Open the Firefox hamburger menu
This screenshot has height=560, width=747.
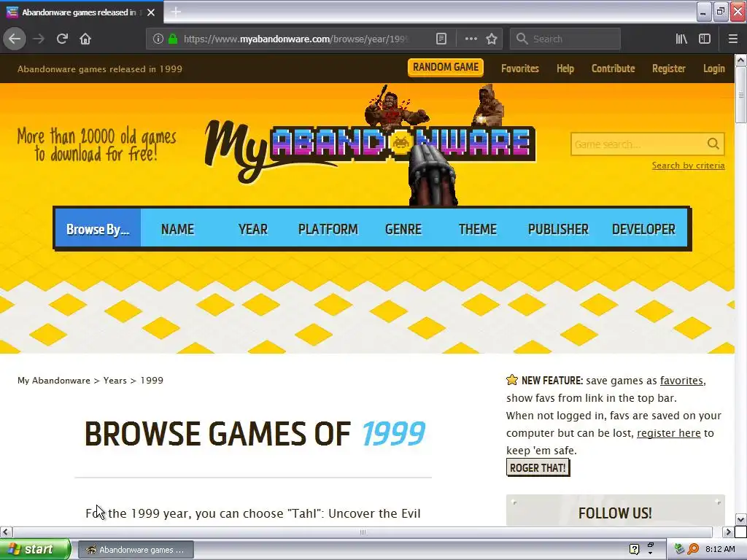(732, 39)
